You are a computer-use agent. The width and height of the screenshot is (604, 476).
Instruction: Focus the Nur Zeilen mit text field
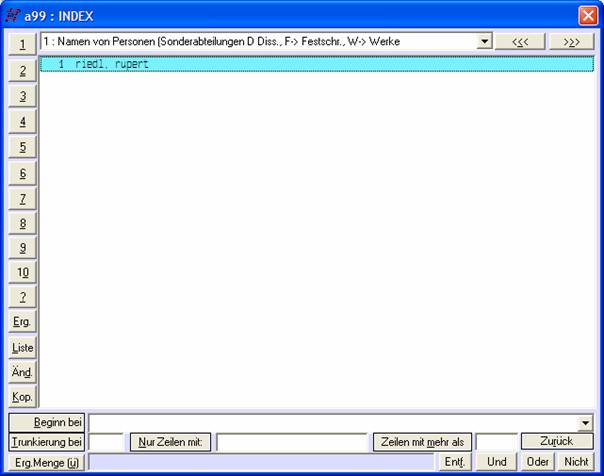[x=293, y=442]
